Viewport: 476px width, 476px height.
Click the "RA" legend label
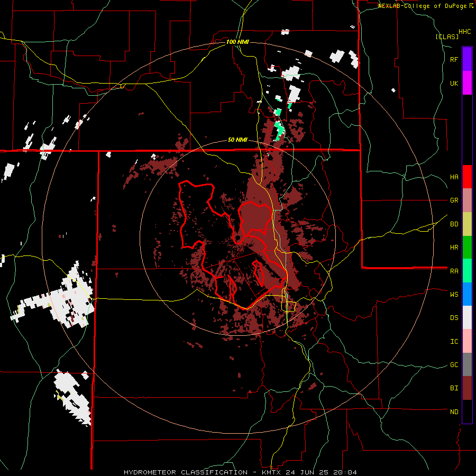point(454,271)
